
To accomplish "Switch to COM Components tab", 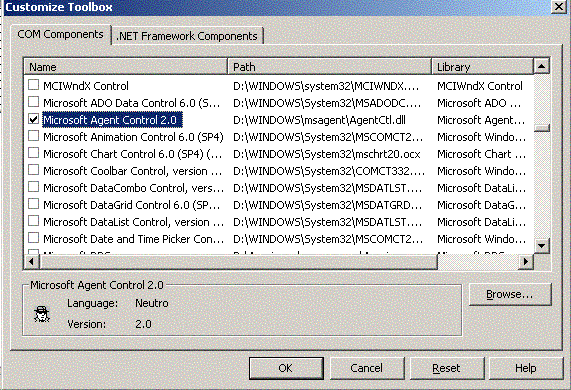I will tap(60, 35).
